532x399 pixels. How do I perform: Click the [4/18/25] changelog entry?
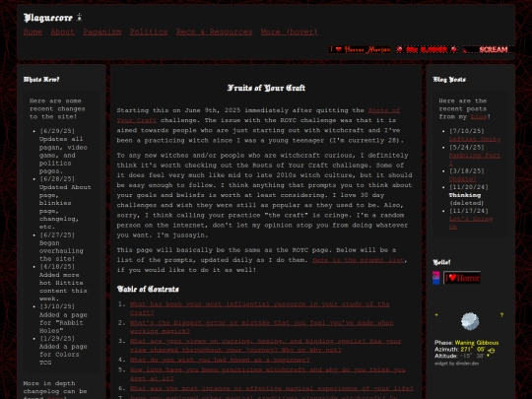pyautogui.click(x=63, y=283)
